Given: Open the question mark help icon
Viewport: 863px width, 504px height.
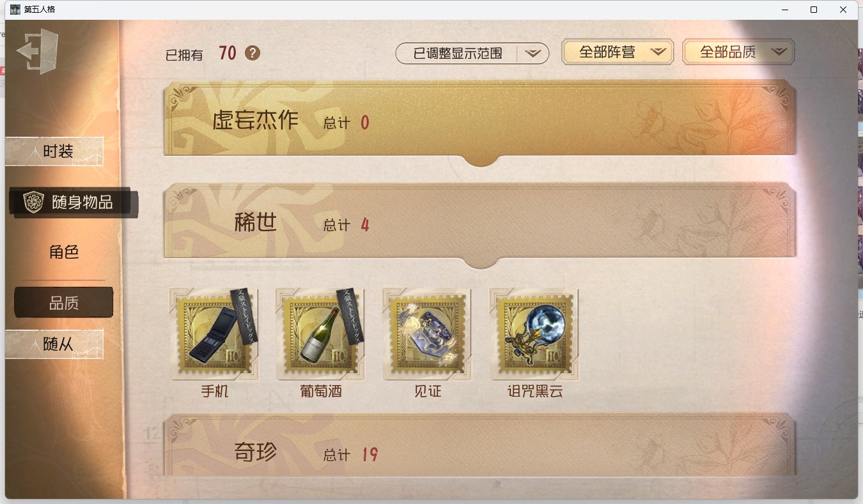Looking at the screenshot, I should (253, 53).
